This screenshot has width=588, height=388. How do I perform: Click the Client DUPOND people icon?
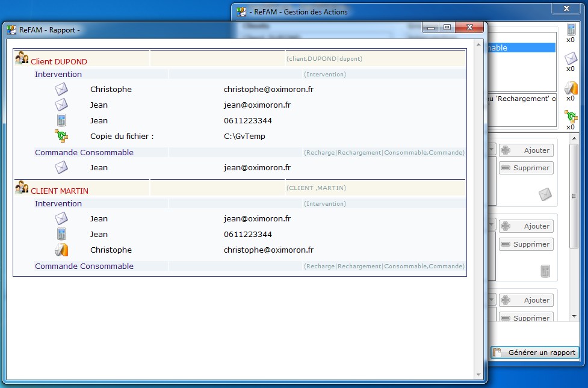(x=22, y=58)
